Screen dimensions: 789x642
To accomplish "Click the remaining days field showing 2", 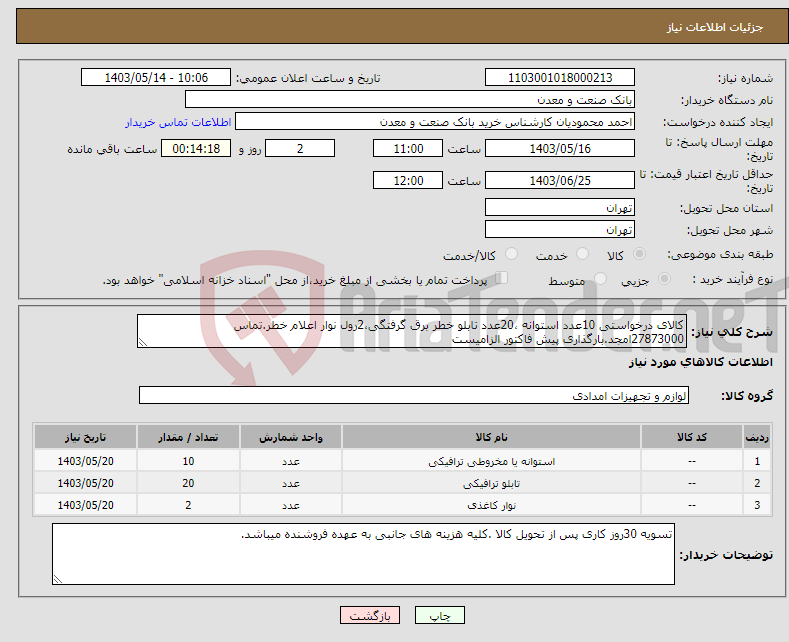I will [x=300, y=148].
